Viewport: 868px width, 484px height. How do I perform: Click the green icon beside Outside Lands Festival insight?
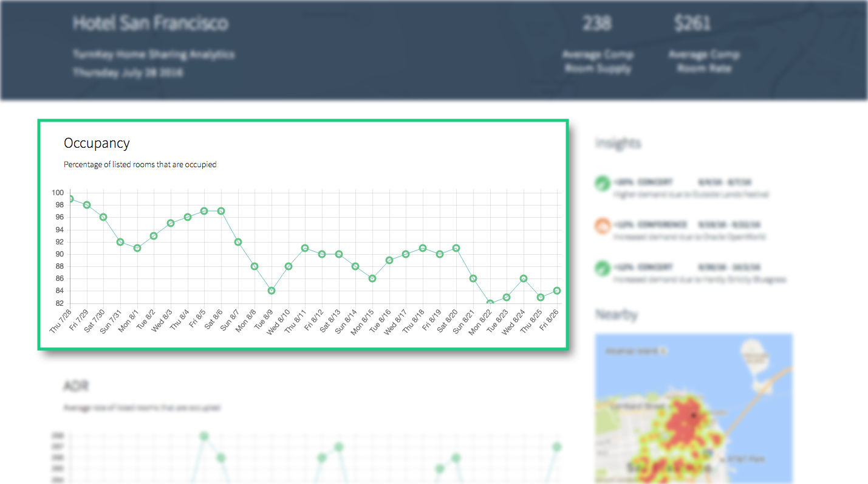602,182
